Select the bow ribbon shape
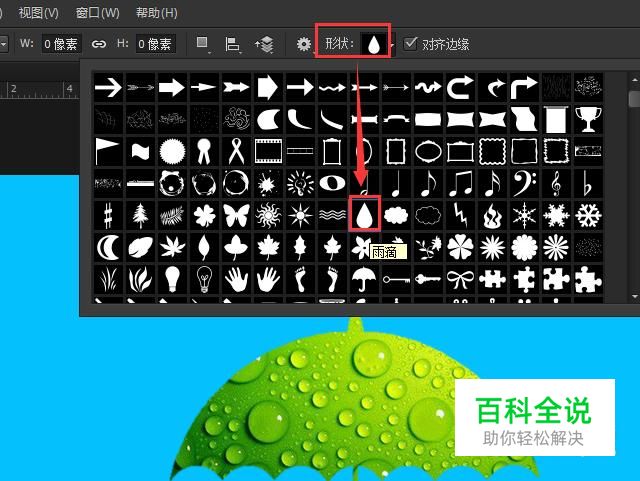The width and height of the screenshot is (640, 481). (x=460, y=280)
